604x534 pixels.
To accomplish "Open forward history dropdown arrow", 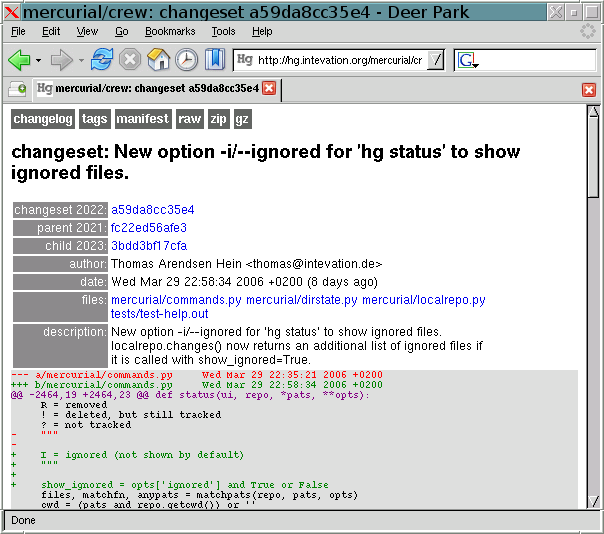I will pos(81,60).
